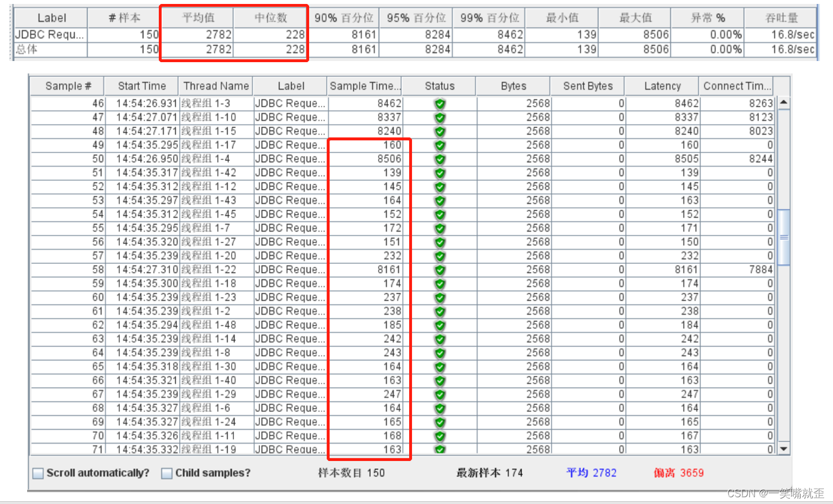The height and width of the screenshot is (504, 833).
Task: Sort by Sent Bytes column header
Action: click(x=588, y=86)
